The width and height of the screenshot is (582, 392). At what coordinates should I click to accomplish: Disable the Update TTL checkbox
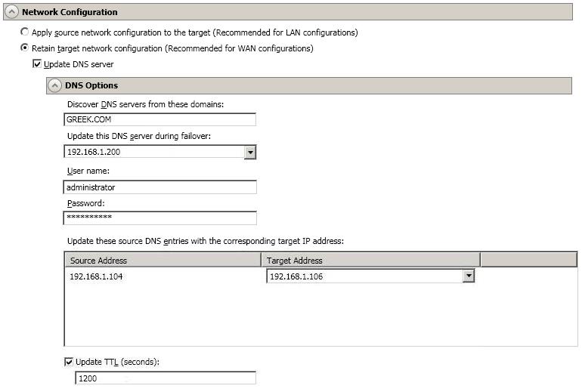[x=70, y=362]
